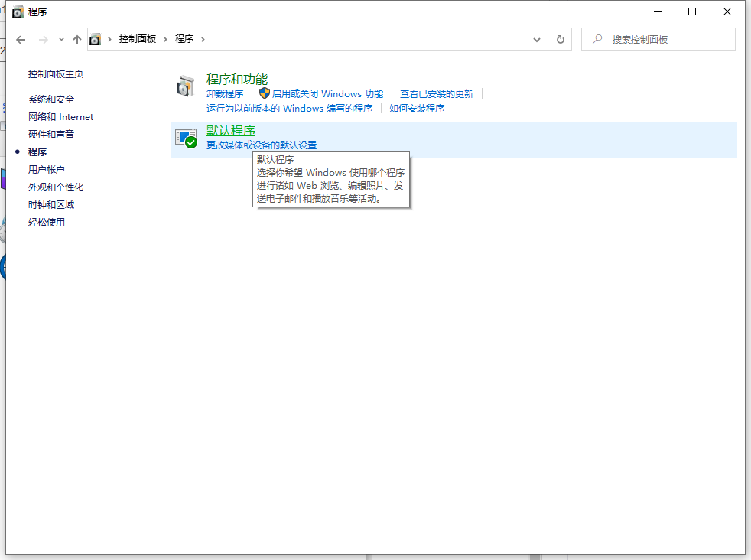Open 卸载程序 link
Image resolution: width=751 pixels, height=560 pixels.
225,94
